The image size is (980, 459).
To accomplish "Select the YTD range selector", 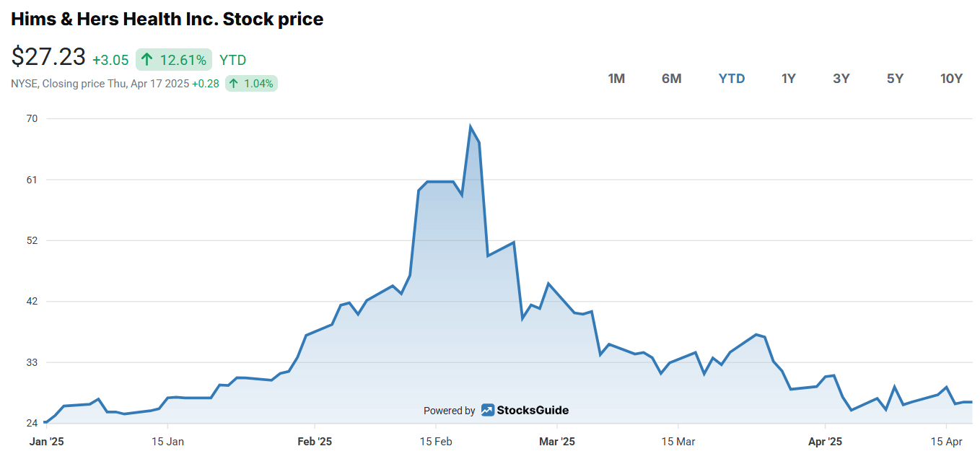I will click(x=732, y=78).
